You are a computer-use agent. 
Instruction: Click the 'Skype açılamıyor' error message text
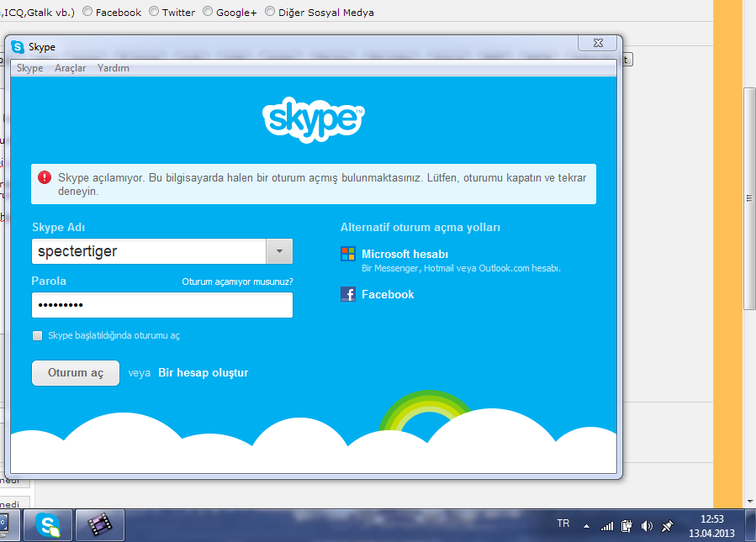click(322, 185)
